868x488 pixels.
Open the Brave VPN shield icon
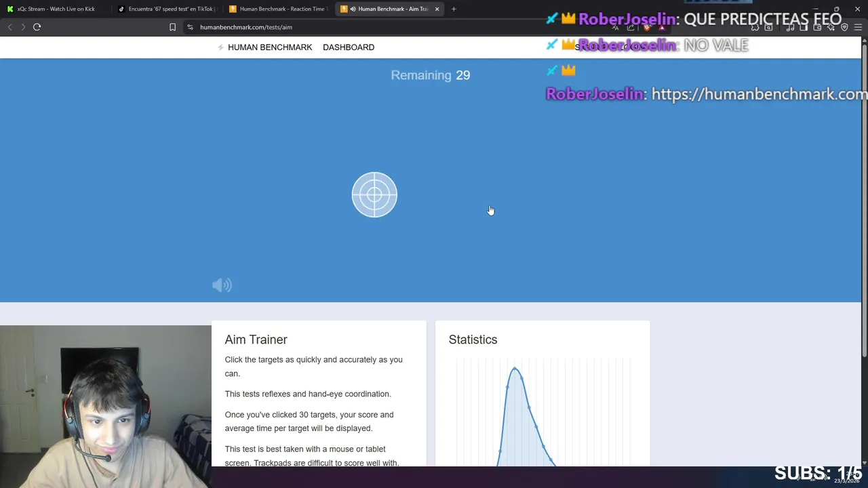(x=844, y=27)
